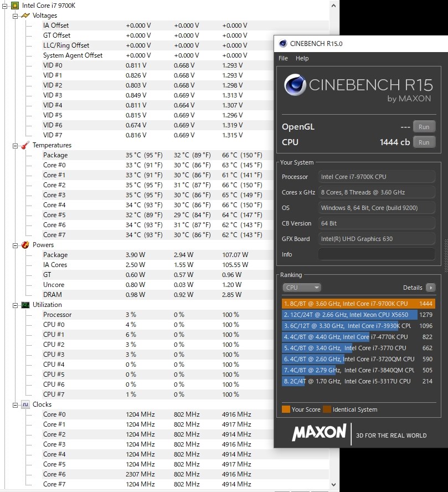Select ranking entry 3 Intel Core i7-3930K
Image resolution: width=448 pixels, height=492 pixels.
coord(359,326)
